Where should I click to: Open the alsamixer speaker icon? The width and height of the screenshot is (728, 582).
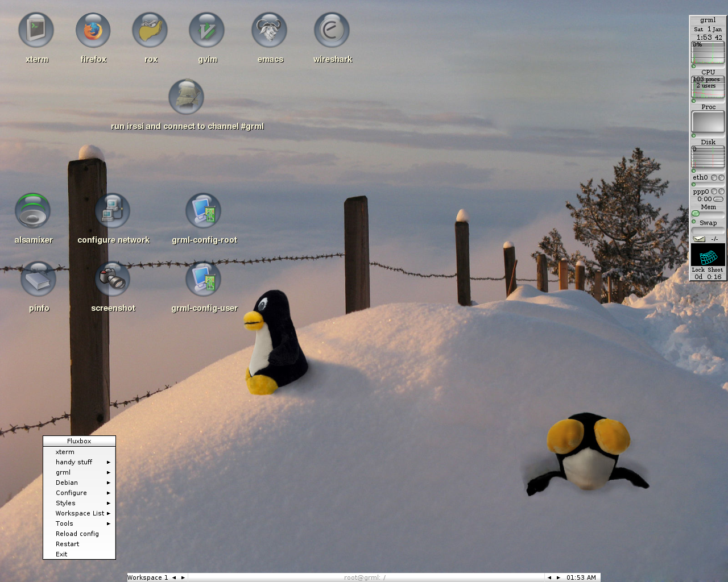pyautogui.click(x=33, y=211)
